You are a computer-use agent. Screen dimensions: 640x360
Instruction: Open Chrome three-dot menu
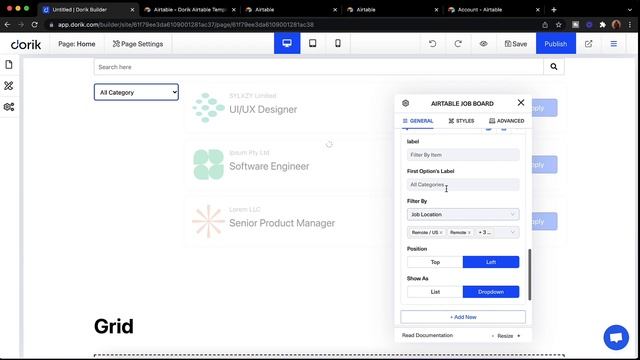(x=630, y=24)
